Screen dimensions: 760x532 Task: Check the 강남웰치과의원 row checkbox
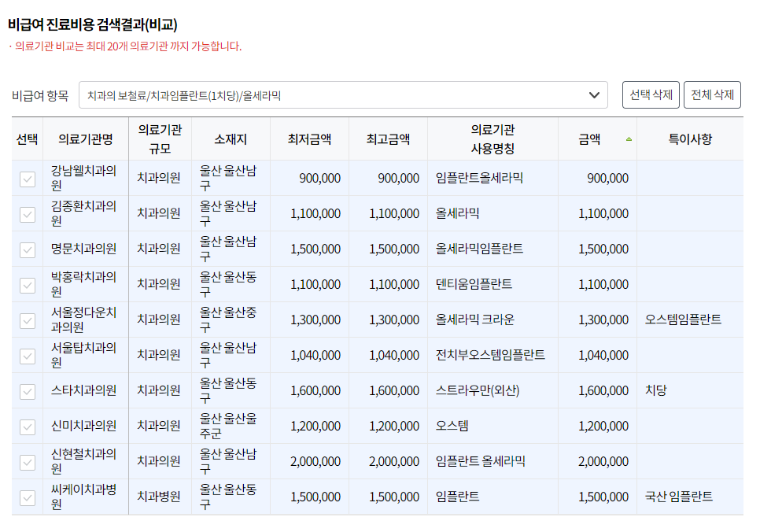tap(27, 177)
